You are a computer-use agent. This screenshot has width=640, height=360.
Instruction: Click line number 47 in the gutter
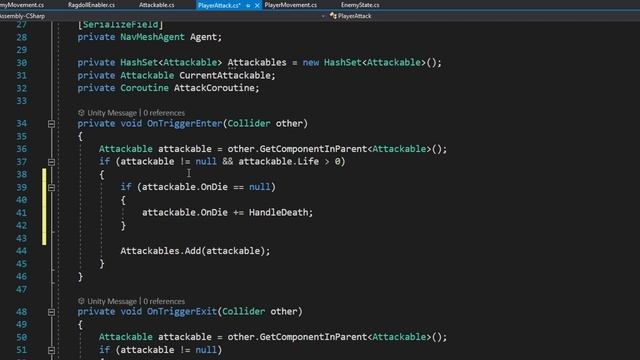[22, 289]
